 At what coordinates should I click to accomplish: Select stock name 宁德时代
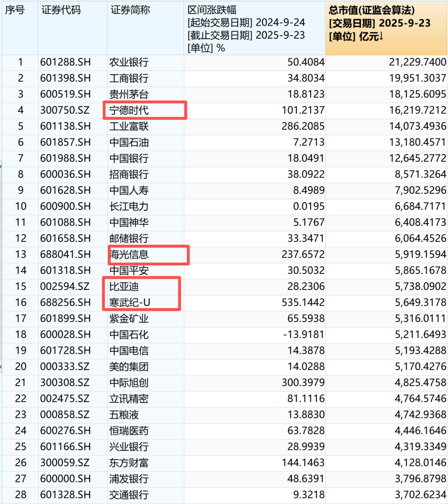[129, 110]
